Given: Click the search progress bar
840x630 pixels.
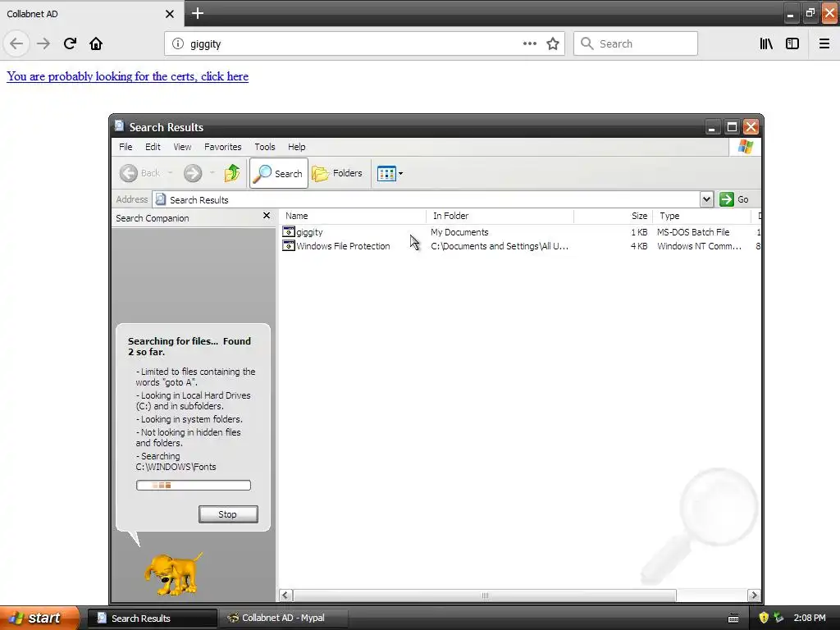Looking at the screenshot, I should pyautogui.click(x=194, y=486).
